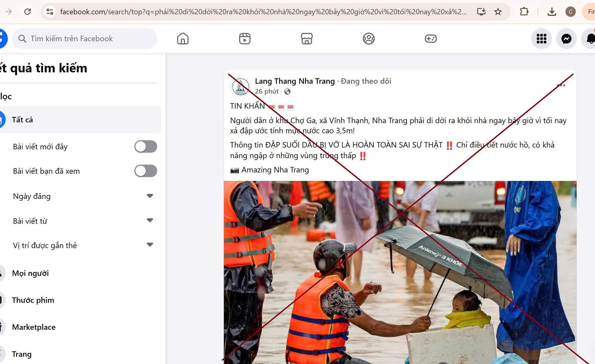Bookmark this page with star icon

pos(498,12)
